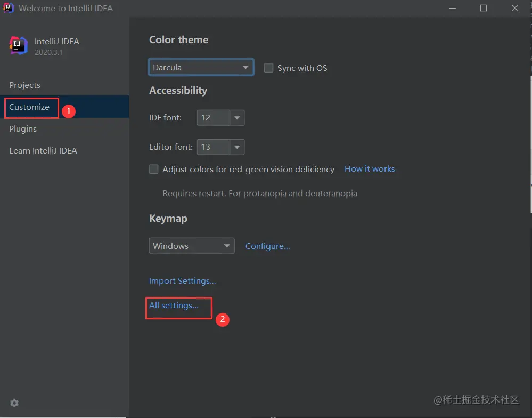The image size is (532, 418).
Task: Expand the Editor font size dropdown arrow
Action: (237, 147)
